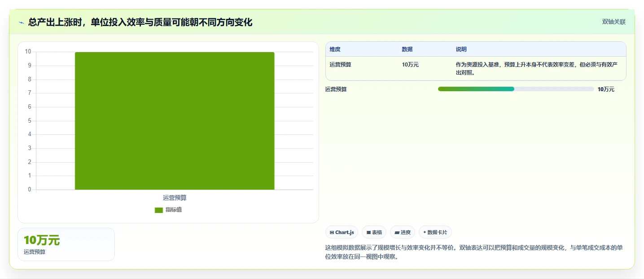
Task: Select the 数据 column header
Action: click(x=407, y=49)
